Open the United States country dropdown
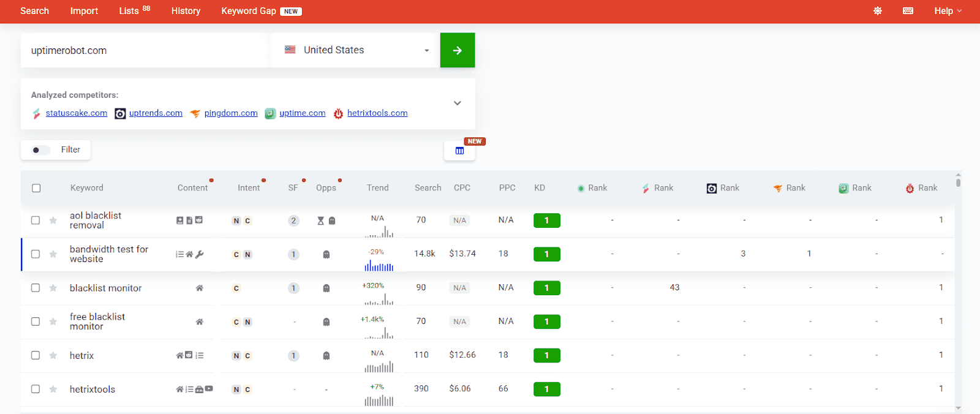The height and width of the screenshot is (414, 980). click(356, 50)
